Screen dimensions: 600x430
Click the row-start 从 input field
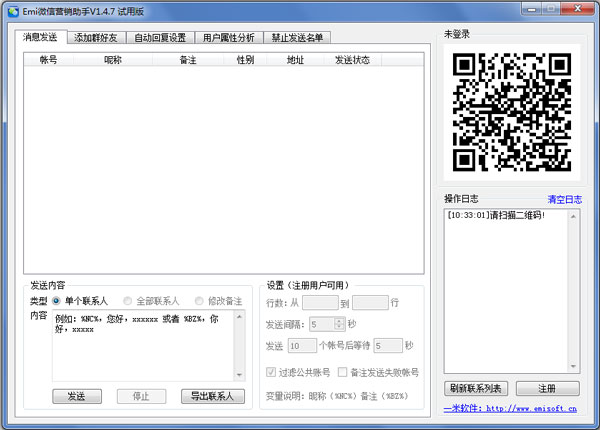pos(320,303)
